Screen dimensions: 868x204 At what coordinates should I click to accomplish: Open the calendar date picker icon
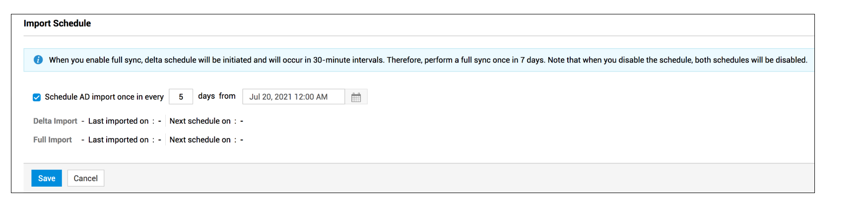(x=356, y=97)
